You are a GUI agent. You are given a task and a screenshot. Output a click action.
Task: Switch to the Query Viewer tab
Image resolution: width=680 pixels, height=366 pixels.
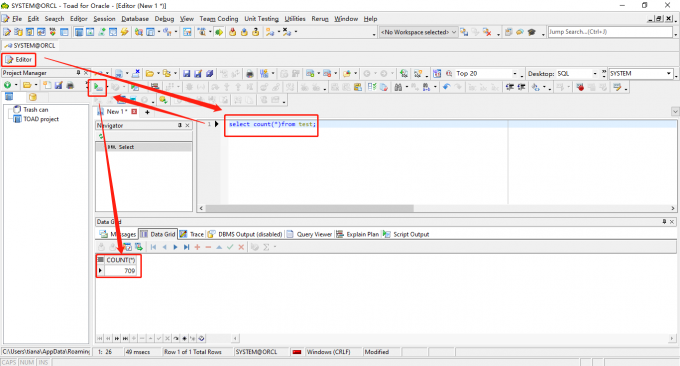(x=309, y=234)
